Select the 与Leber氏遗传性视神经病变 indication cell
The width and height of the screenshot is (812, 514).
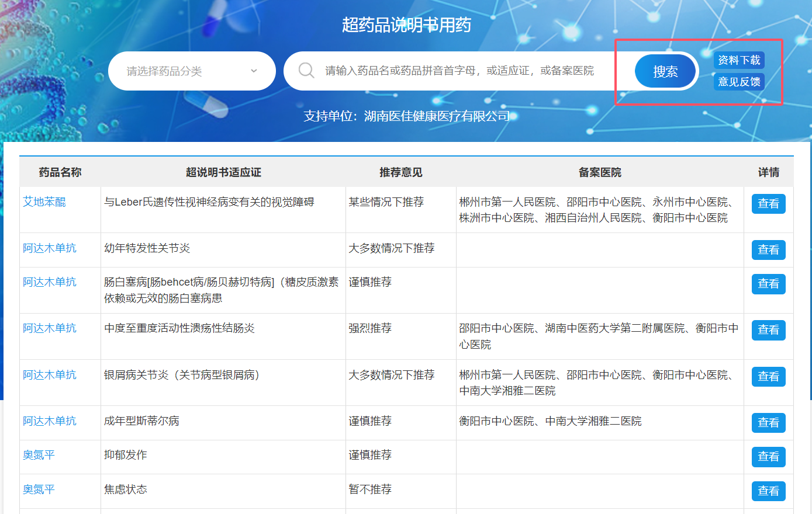coord(223,210)
